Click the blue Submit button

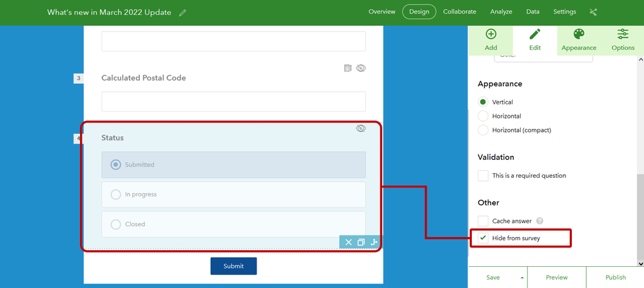click(234, 266)
